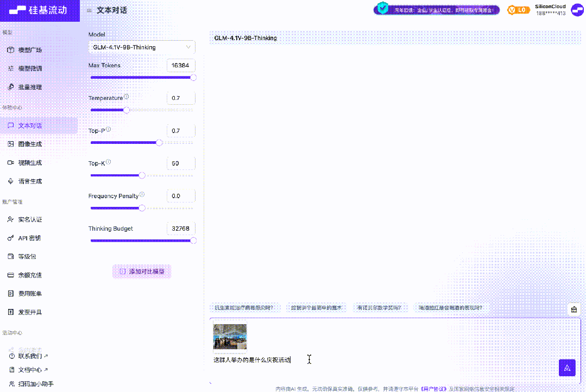Viewport: 586px width, 392px height.
Task: Collapse sidebar using the menu icon beside 文本对话
Action: [89, 10]
